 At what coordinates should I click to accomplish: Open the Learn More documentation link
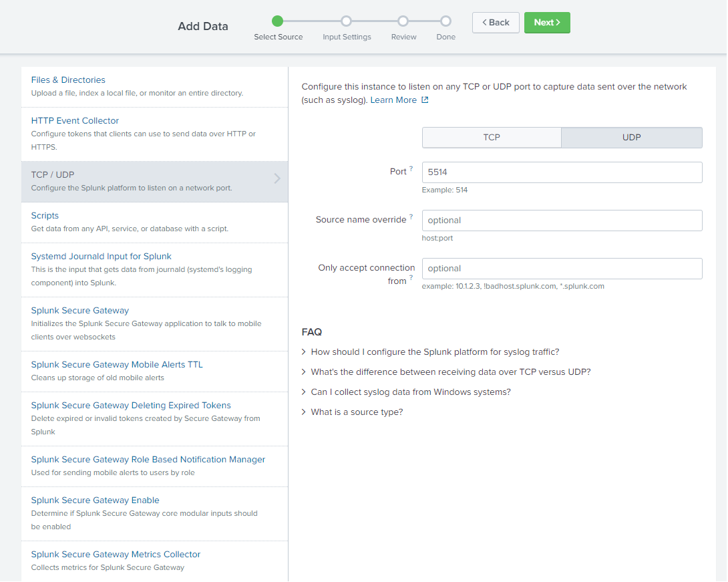(394, 100)
